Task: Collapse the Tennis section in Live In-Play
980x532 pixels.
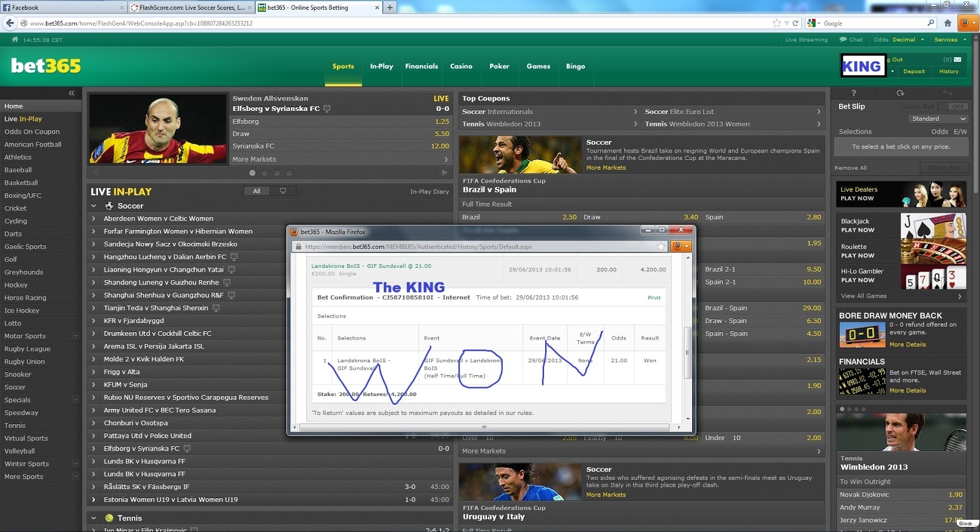Action: tap(94, 518)
